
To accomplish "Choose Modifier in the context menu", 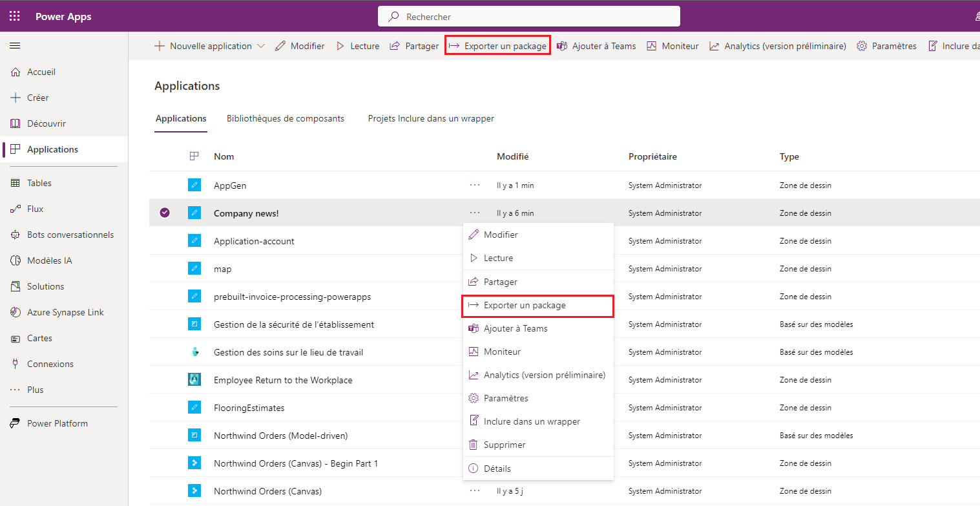I will click(x=538, y=235).
